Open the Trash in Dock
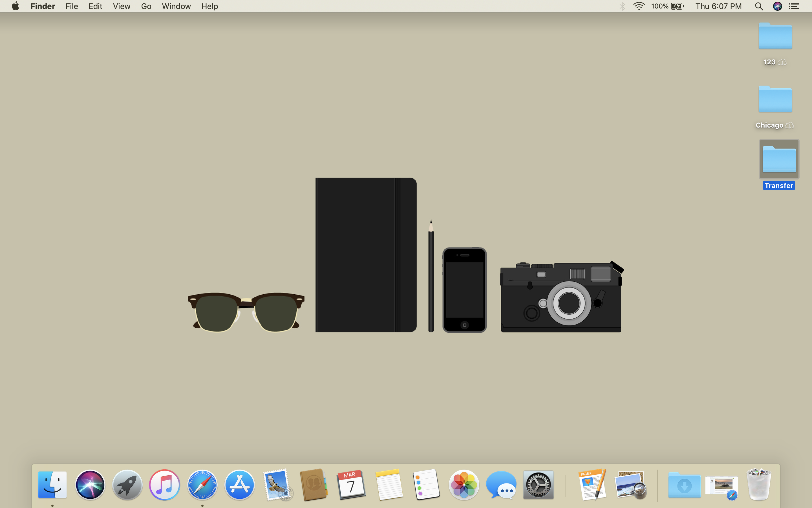This screenshot has height=508, width=812. (x=759, y=485)
